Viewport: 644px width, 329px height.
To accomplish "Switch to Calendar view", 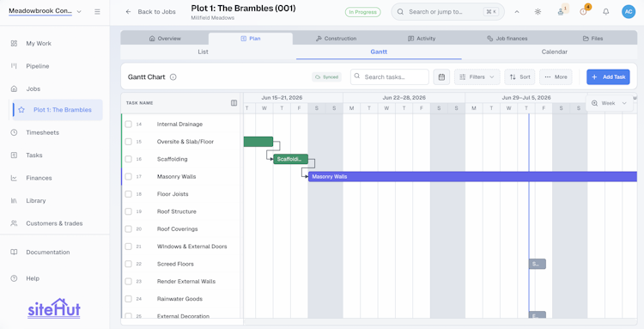I will 555,52.
